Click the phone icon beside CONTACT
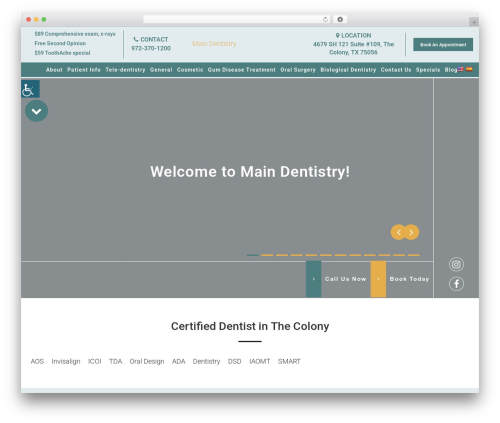Image resolution: width=500 pixels, height=423 pixels. [136, 39]
